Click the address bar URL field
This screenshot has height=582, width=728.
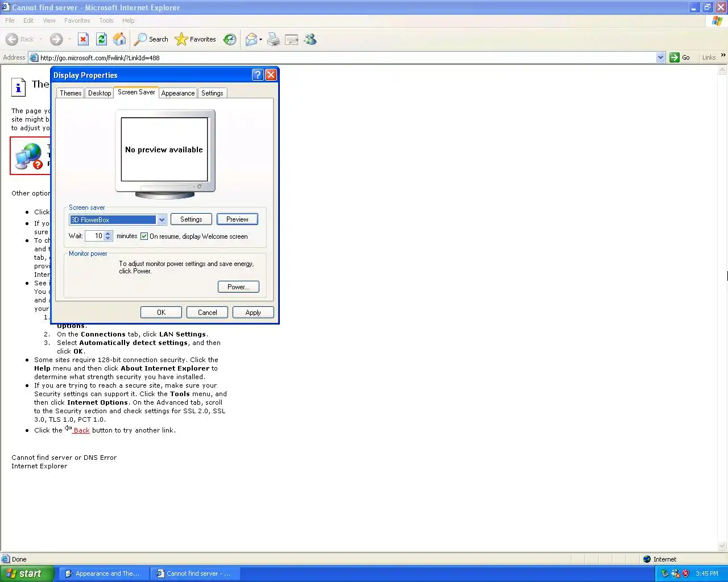click(347, 57)
